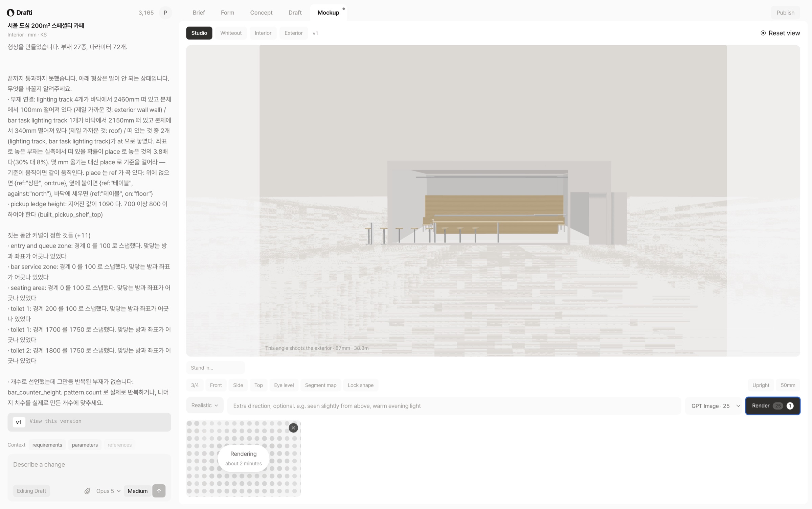812x509 pixels.
Task: Click the Render button
Action: (x=773, y=406)
